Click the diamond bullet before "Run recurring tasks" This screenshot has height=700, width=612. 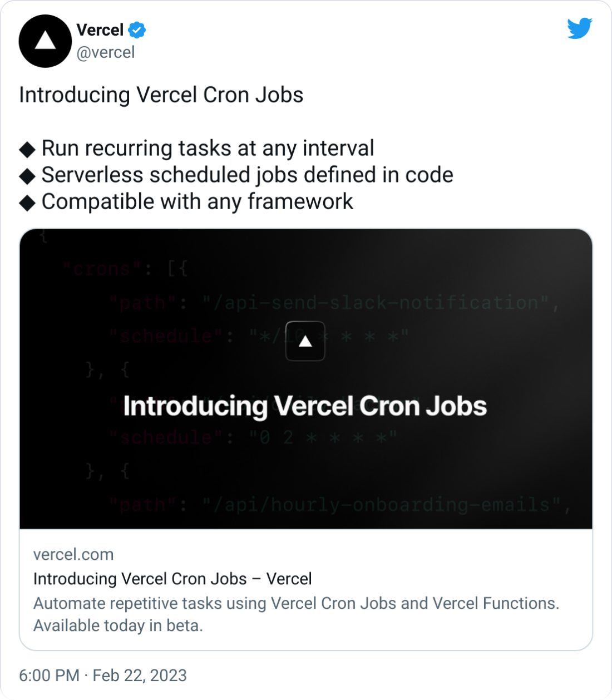(x=27, y=149)
